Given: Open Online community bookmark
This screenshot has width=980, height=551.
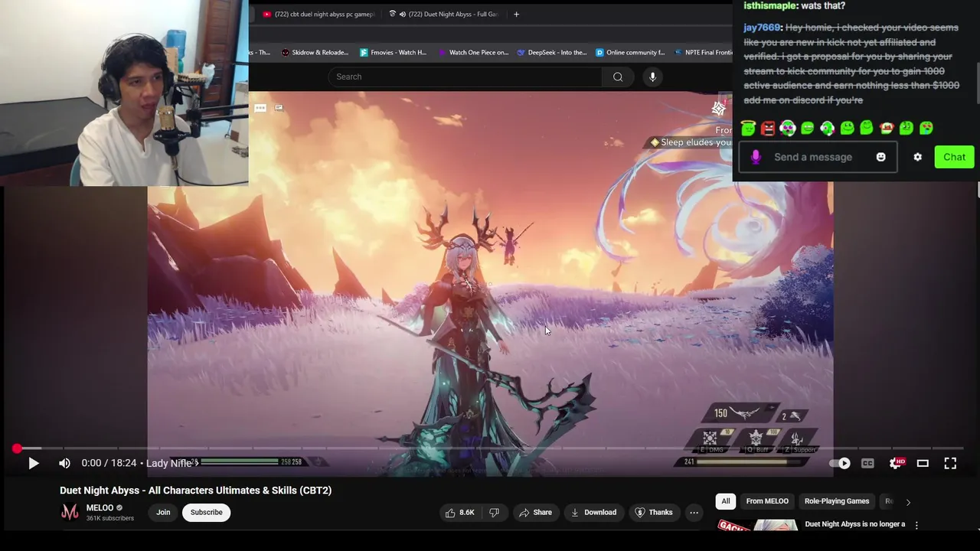Looking at the screenshot, I should (x=631, y=52).
